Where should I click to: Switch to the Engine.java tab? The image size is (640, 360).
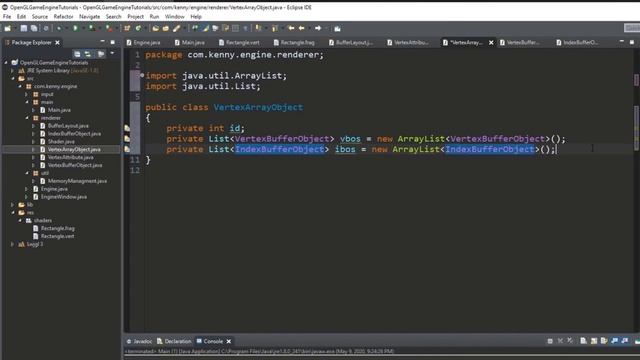(x=144, y=42)
